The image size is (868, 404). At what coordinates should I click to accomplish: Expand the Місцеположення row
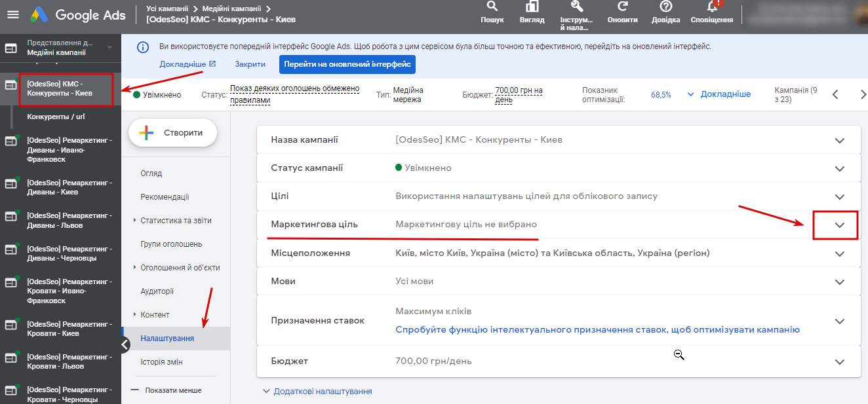click(x=839, y=253)
